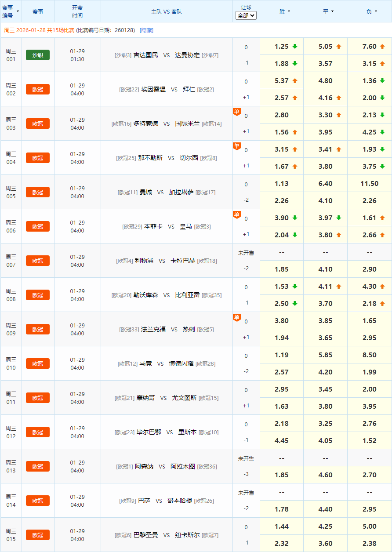
Task: Open the 胜 column sort dropdown
Action: 287,11
